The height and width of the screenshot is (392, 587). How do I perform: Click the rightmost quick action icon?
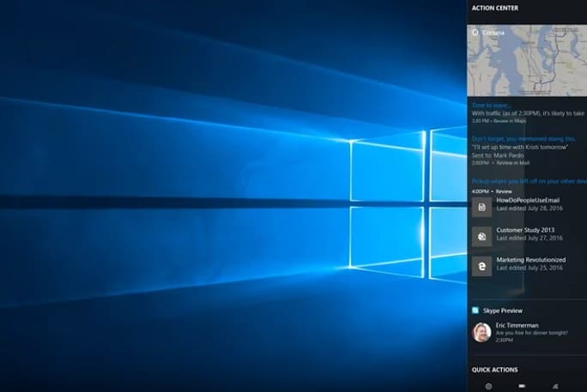coord(555,386)
